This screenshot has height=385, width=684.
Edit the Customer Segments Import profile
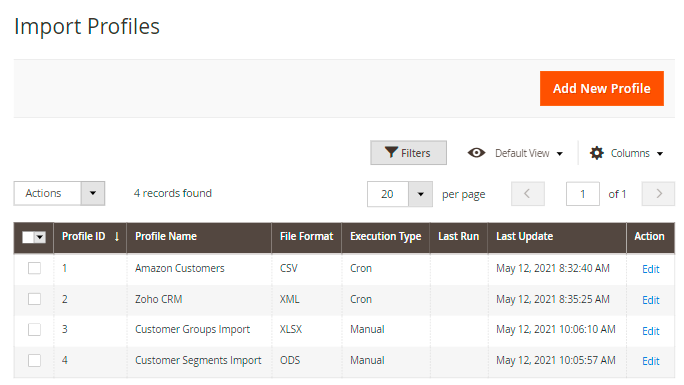point(650,361)
